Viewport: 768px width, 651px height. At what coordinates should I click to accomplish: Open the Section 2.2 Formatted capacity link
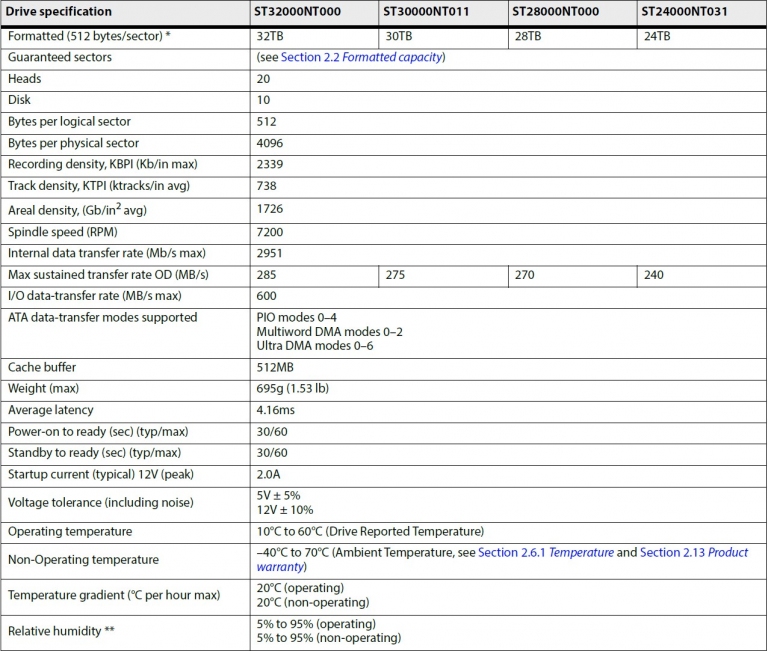point(361,57)
